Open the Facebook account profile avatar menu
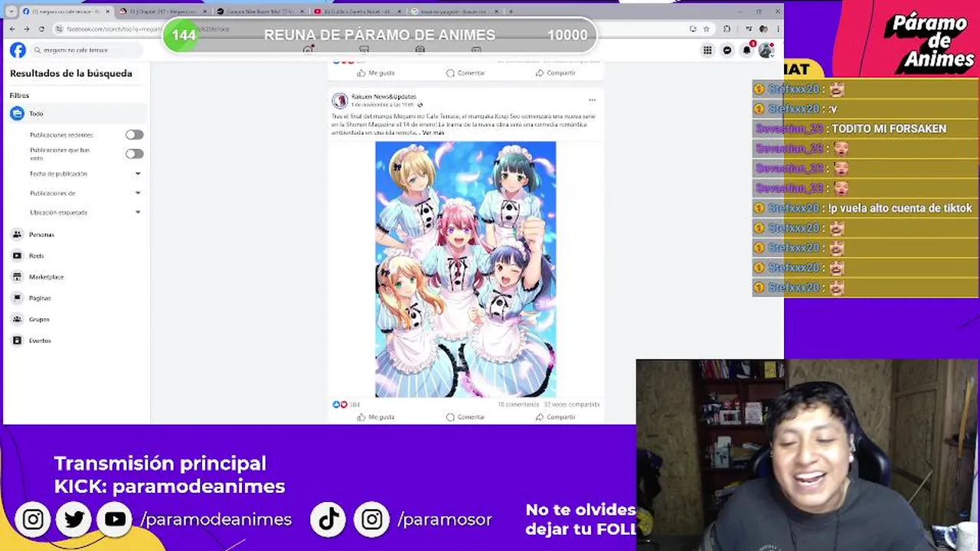The height and width of the screenshot is (551, 980). click(x=766, y=51)
